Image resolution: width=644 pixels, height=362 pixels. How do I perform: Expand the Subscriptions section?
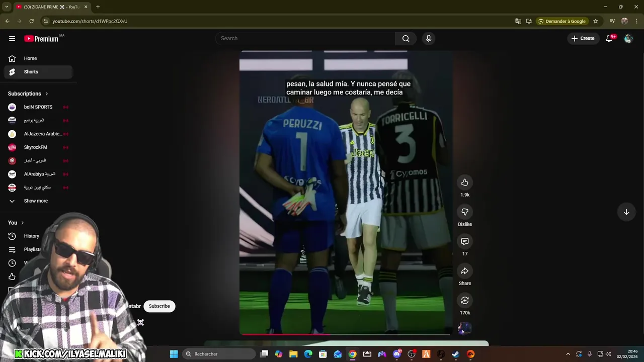28,94
